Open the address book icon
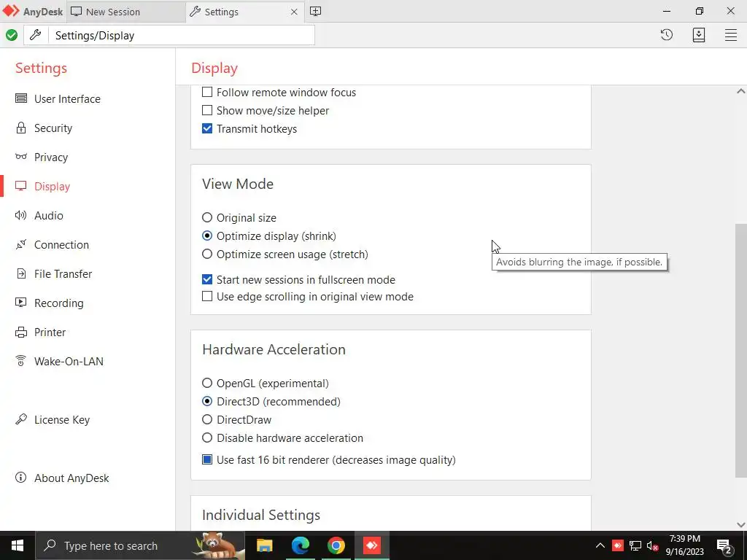The height and width of the screenshot is (560, 747). coord(698,35)
